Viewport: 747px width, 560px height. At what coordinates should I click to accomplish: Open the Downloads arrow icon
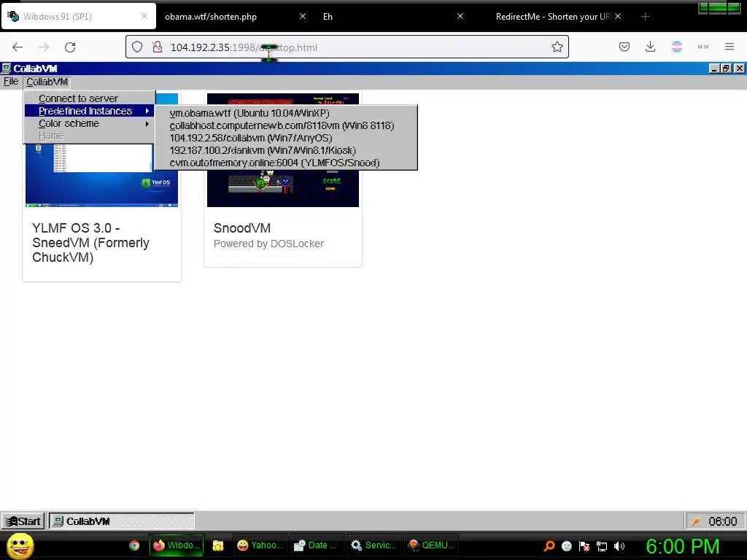coord(650,47)
